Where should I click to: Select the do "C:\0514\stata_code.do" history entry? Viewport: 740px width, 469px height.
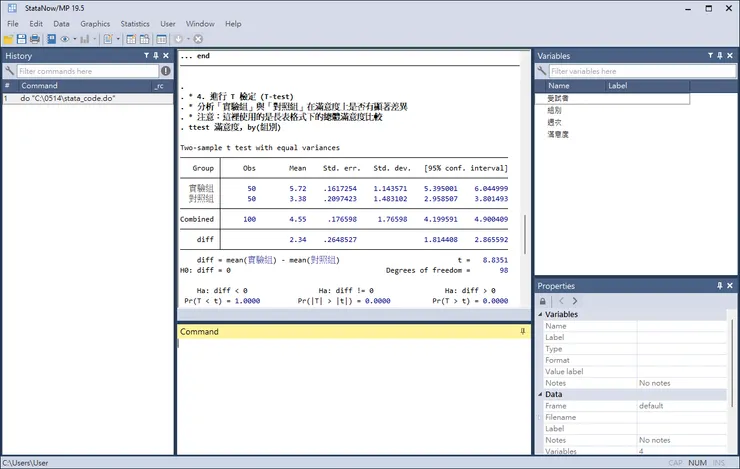click(88, 98)
